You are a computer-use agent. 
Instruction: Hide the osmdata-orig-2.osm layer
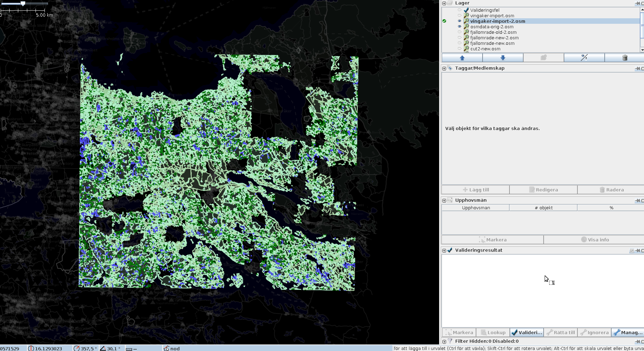coord(459,27)
